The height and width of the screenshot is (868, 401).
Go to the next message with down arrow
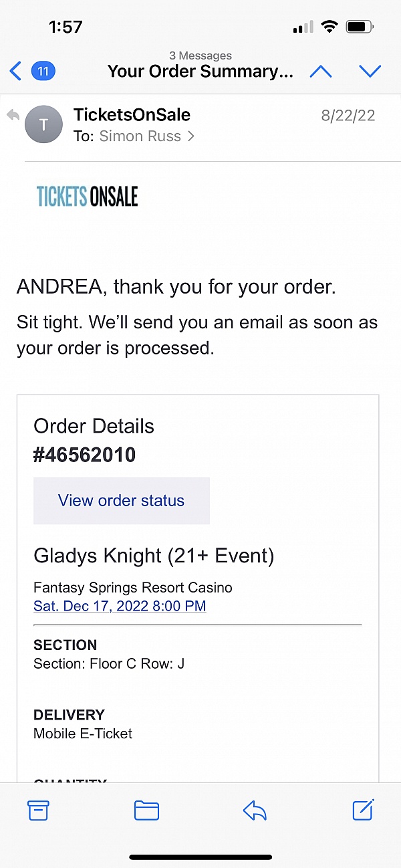coord(370,71)
